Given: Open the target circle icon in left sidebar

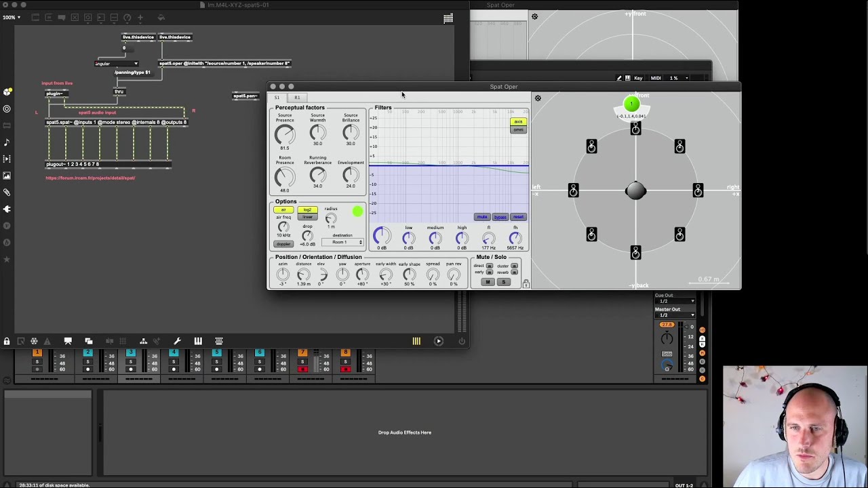Looking at the screenshot, I should tap(7, 108).
